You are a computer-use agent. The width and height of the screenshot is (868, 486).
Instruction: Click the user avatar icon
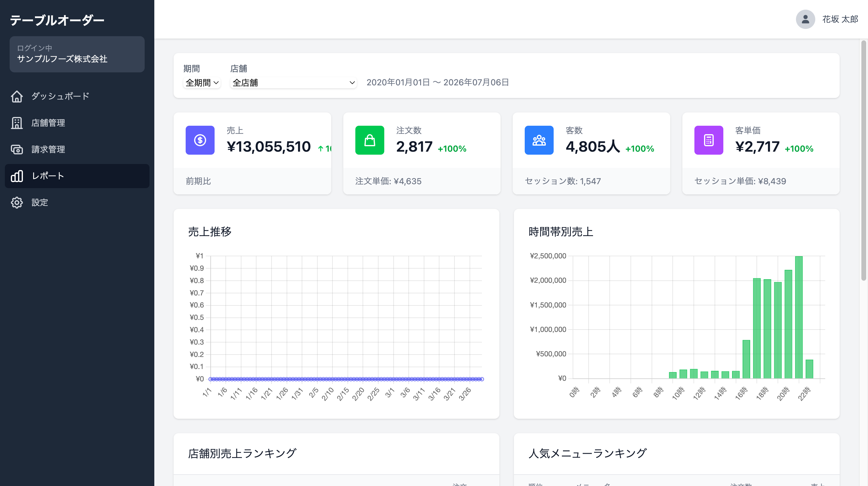pos(805,19)
